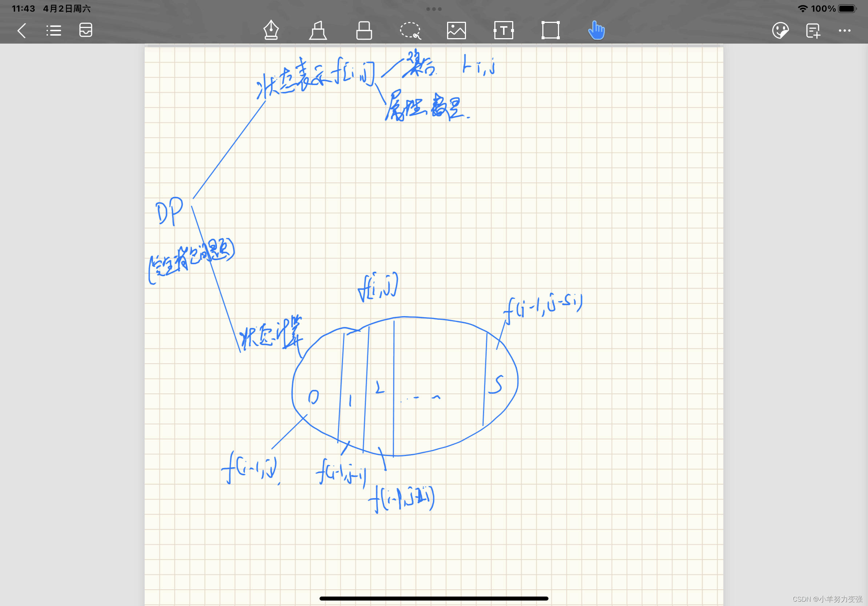Tap the battery 100% indicator
This screenshot has width=868, height=606.
(834, 8)
